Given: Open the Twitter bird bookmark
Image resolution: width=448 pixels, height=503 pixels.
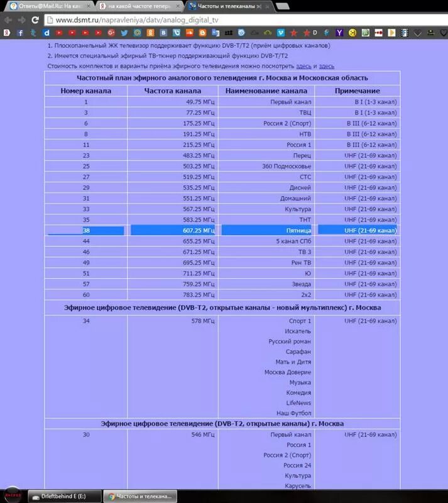Looking at the screenshot, I should point(124,33).
